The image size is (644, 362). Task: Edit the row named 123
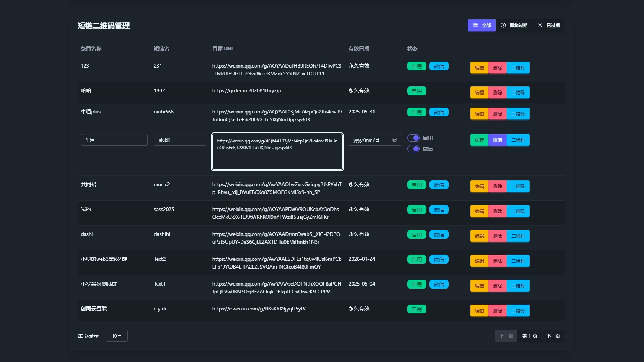click(479, 68)
